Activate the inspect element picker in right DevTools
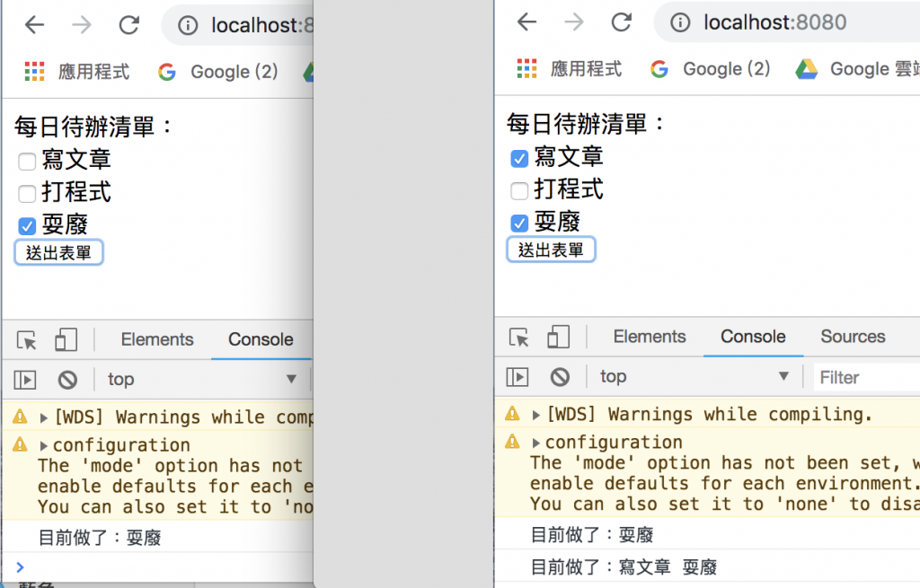Viewport: 920px width, 588px height. pyautogui.click(x=518, y=337)
